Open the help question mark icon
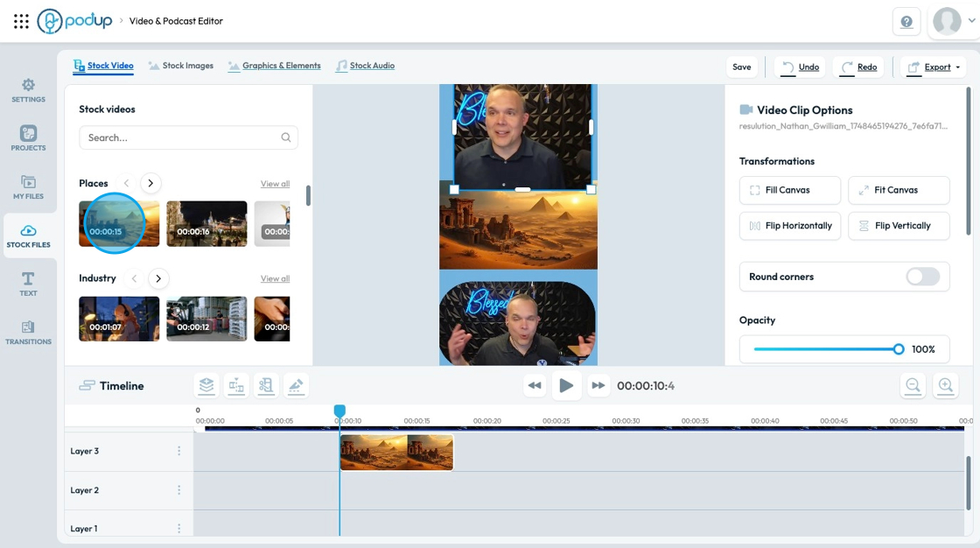Image resolution: width=980 pixels, height=548 pixels. 906,22
